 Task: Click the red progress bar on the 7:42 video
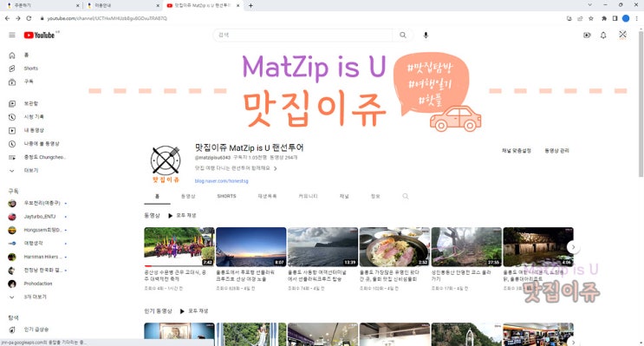click(x=148, y=266)
